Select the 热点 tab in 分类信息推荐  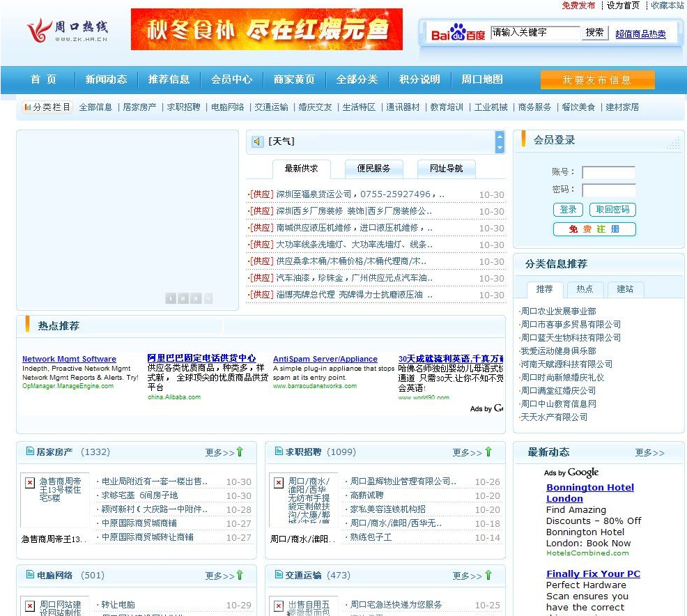point(585,289)
